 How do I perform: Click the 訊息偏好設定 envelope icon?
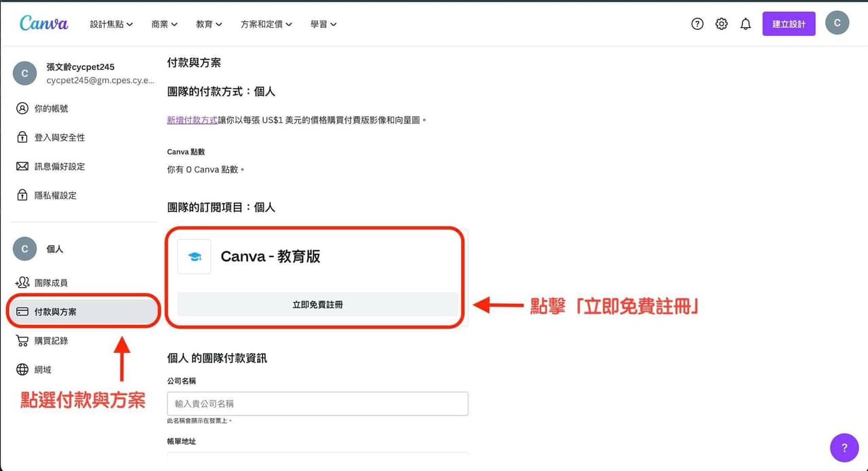click(22, 166)
